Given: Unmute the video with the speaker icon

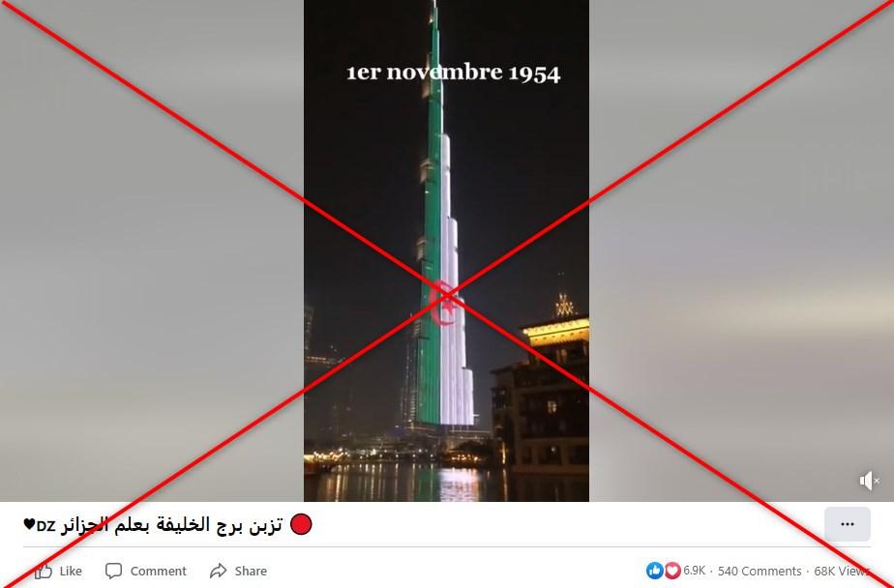Looking at the screenshot, I should (x=868, y=481).
